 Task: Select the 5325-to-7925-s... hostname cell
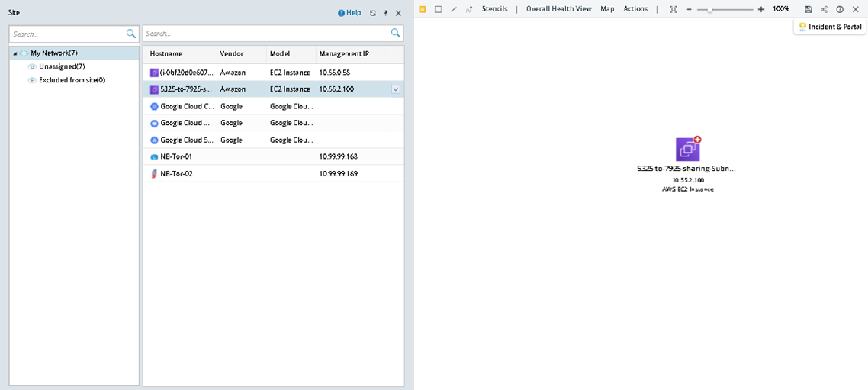coord(187,89)
